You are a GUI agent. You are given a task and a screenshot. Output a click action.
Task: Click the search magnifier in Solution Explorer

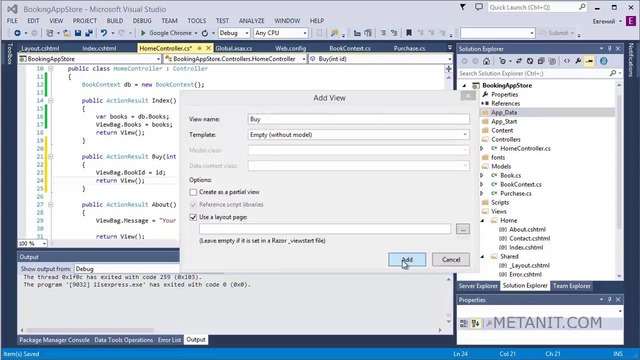[613, 73]
